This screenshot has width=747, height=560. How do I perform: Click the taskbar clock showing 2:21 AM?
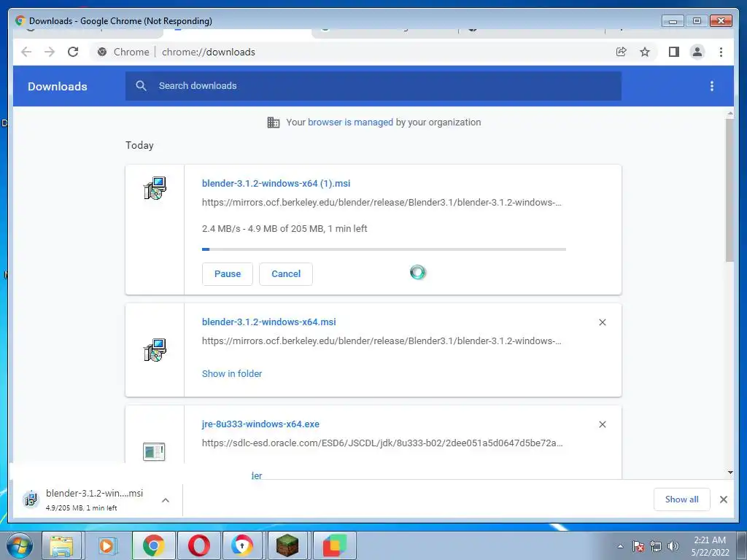[x=710, y=546]
